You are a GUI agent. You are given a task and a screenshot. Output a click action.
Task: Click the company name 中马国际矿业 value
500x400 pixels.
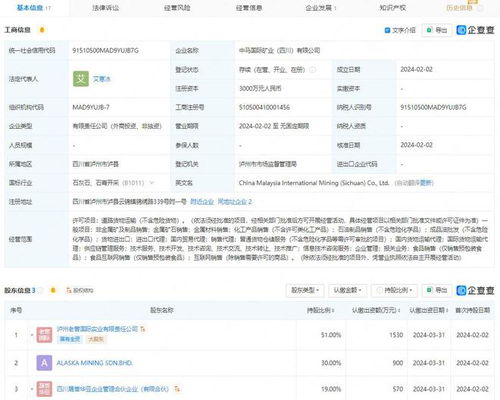click(279, 51)
